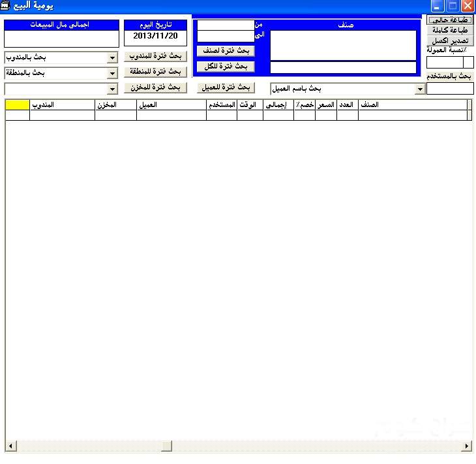Click بحث فترة للعميل button
Viewport: 476px width, 464px height.
(x=225, y=87)
